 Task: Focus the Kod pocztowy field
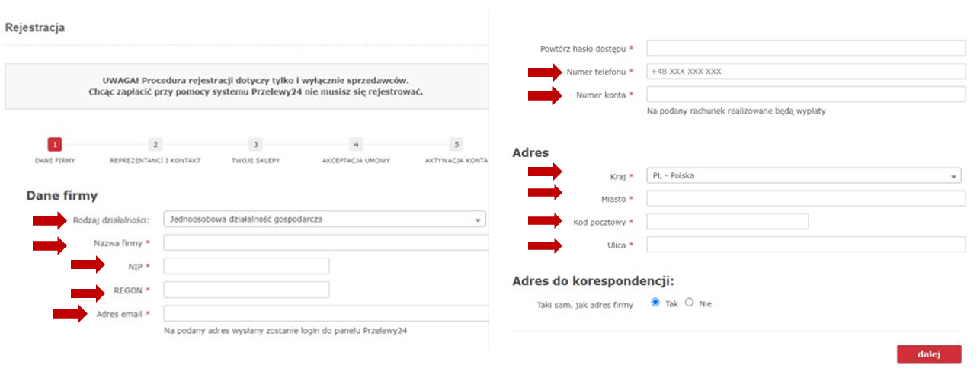tap(727, 222)
